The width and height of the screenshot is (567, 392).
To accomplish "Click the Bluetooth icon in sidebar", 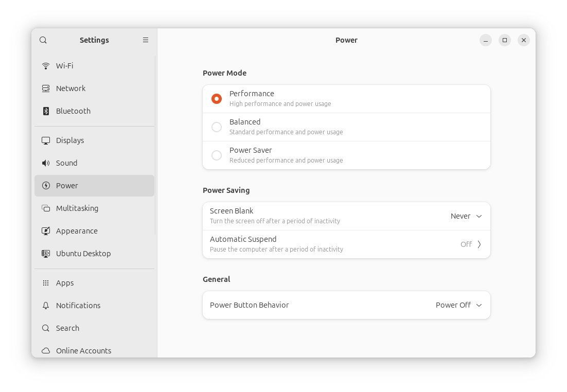I will point(46,111).
